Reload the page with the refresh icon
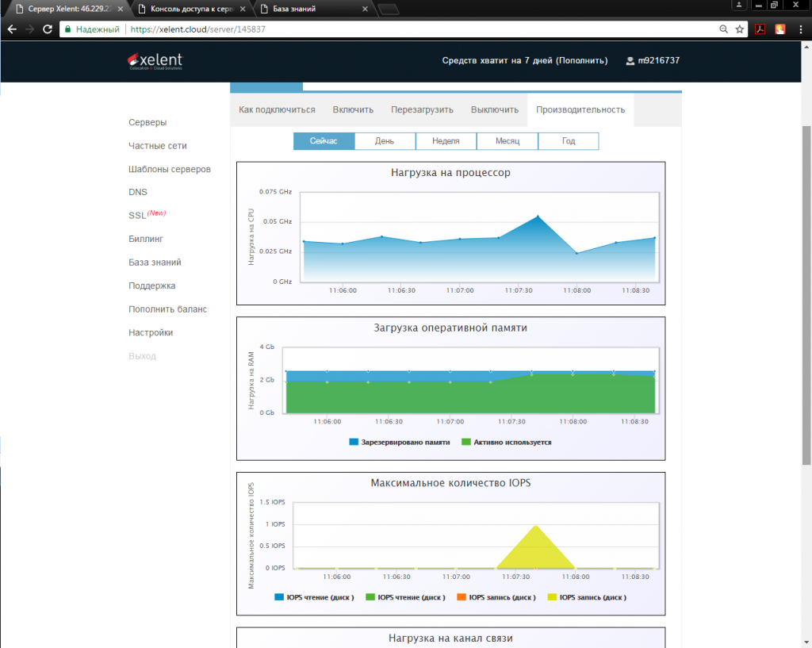The width and height of the screenshot is (812, 648). 47,29
